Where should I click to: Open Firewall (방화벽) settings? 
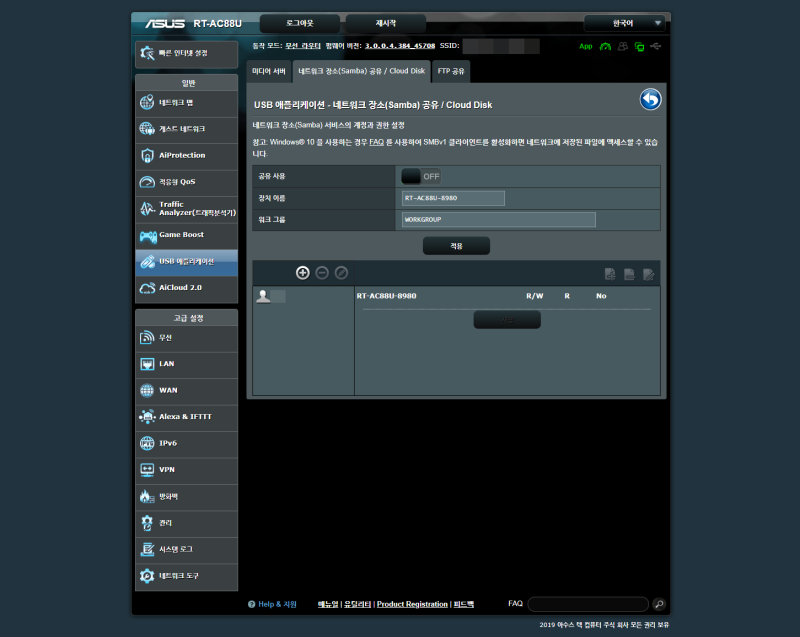(x=187, y=497)
